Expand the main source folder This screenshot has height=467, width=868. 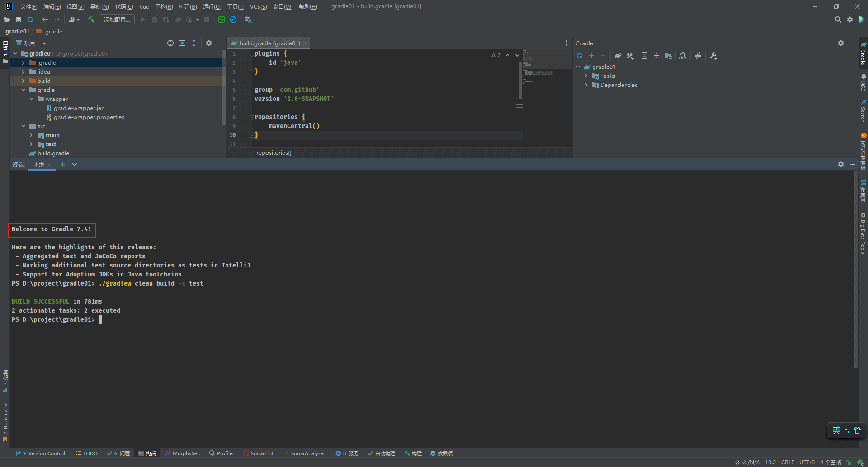[x=31, y=135]
